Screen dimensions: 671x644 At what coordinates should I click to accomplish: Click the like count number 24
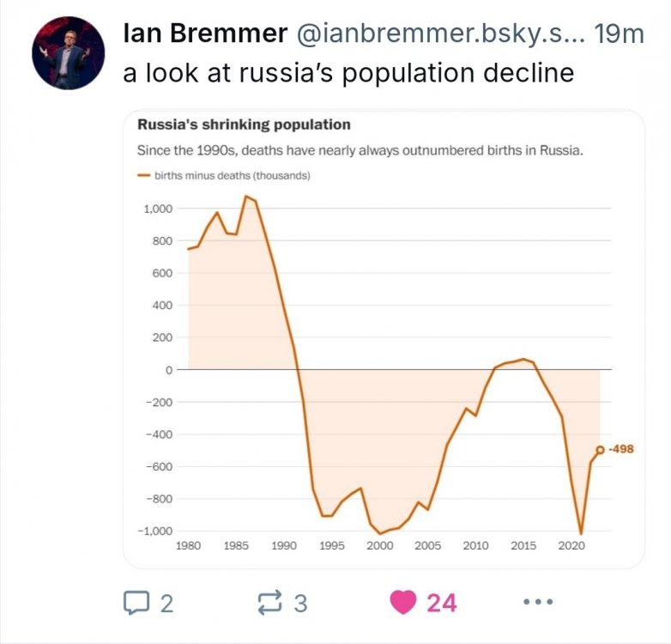tap(442, 603)
